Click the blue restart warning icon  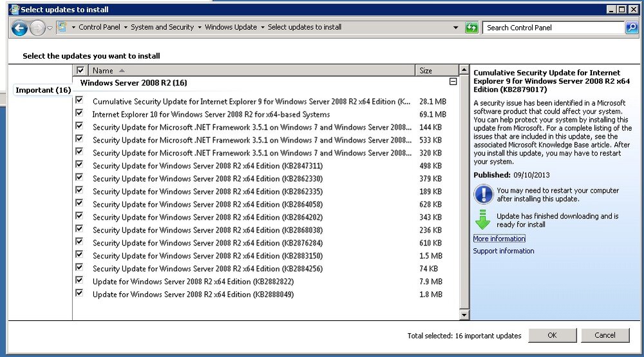pyautogui.click(x=484, y=194)
